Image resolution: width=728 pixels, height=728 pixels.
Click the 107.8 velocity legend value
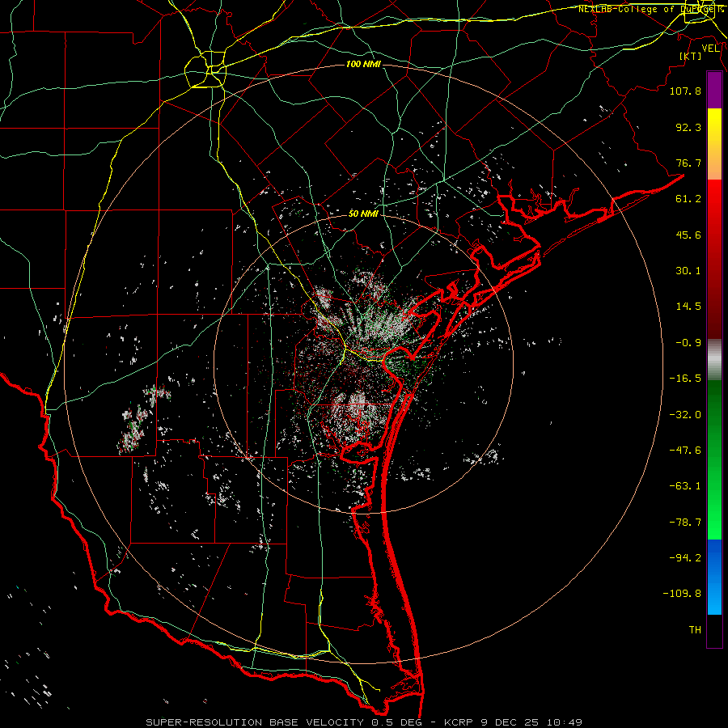pyautogui.click(x=685, y=91)
